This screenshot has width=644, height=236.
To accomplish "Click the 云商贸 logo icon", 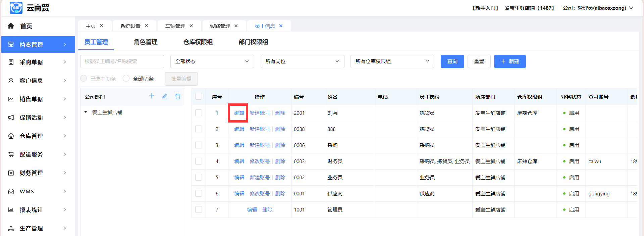I will (x=16, y=8).
